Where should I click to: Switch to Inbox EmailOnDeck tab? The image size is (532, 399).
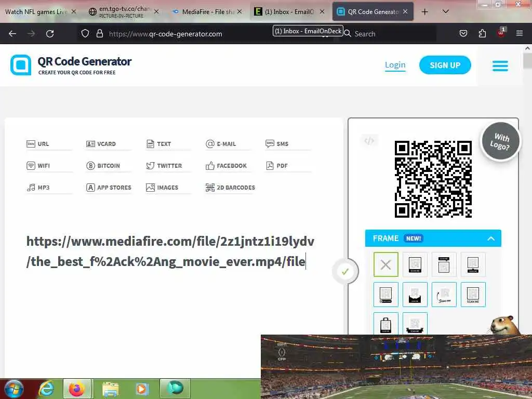[288, 12]
